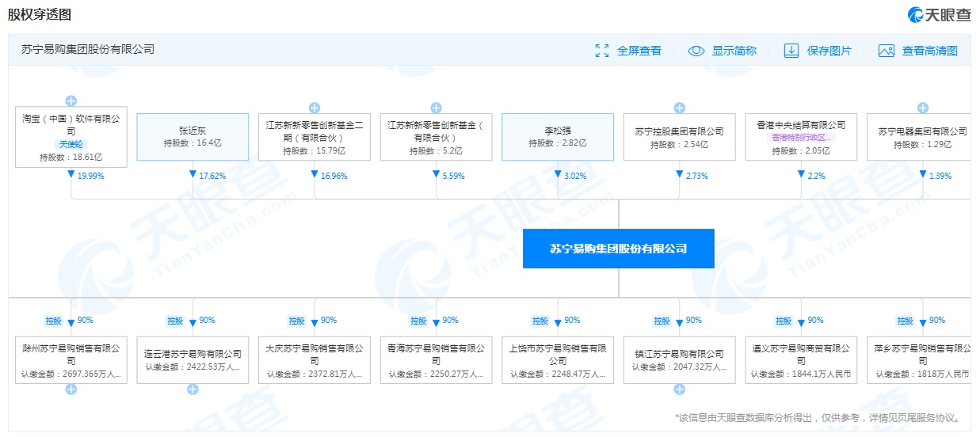980x437 pixels.
Task: Click the 3.02% stake label
Action: point(576,176)
